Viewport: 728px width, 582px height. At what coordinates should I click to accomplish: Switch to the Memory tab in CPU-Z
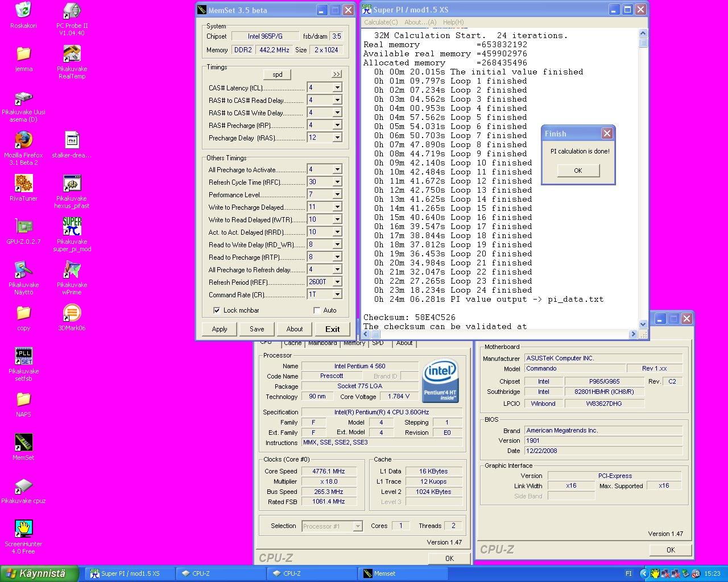[x=354, y=343]
